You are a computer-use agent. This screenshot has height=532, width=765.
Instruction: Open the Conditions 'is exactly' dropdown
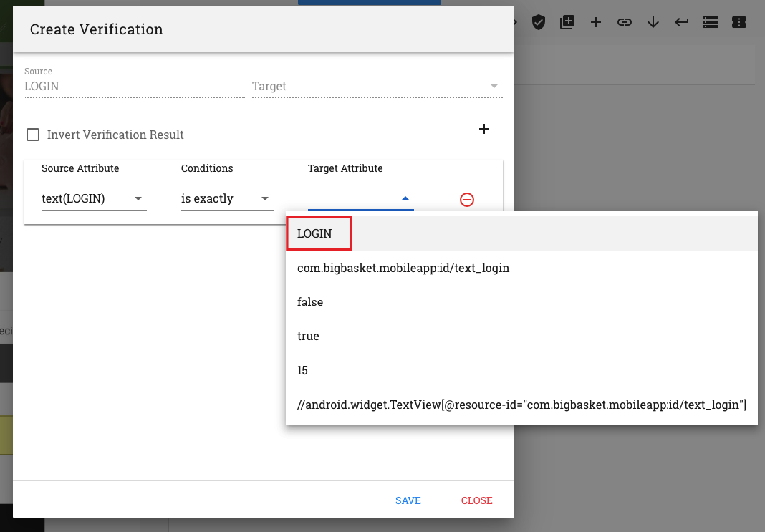tap(227, 198)
